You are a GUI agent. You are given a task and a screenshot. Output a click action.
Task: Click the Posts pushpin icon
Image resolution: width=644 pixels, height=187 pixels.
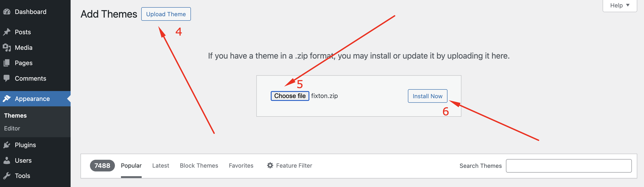pos(7,32)
